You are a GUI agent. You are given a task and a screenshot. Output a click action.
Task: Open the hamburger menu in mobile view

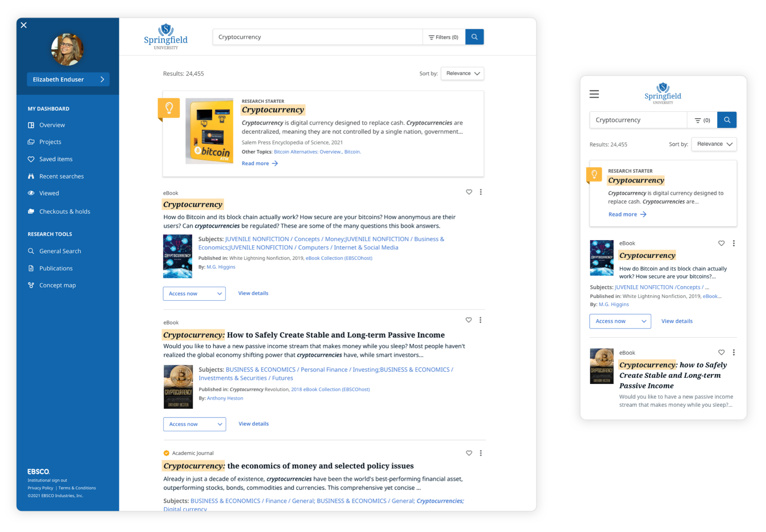pyautogui.click(x=594, y=94)
